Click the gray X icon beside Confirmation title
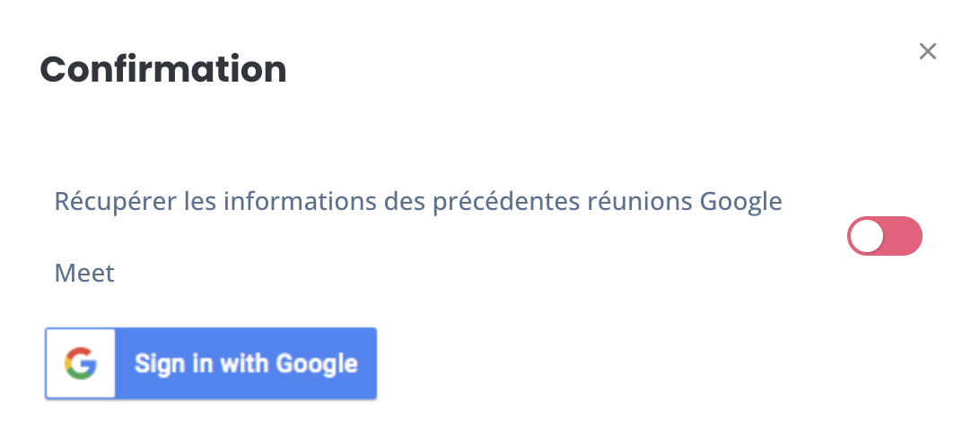Screen dimensions: 980x445 tap(928, 51)
